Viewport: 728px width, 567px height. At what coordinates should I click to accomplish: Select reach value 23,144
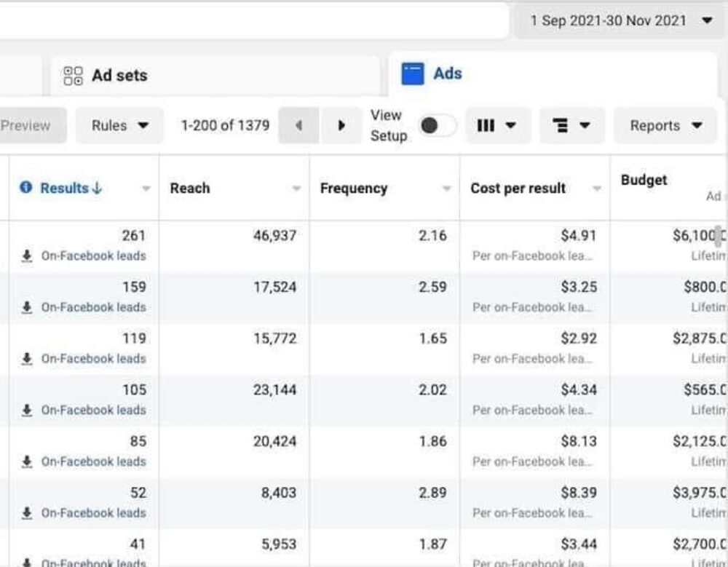click(275, 389)
